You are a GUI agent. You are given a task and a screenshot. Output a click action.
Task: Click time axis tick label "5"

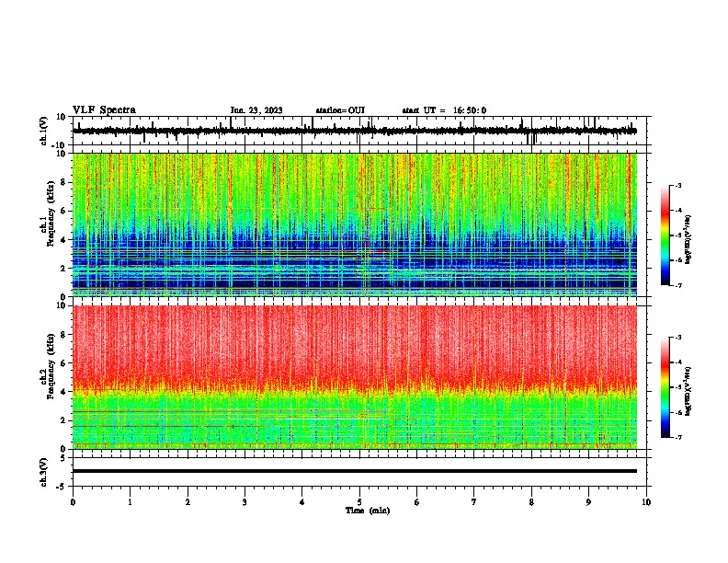tap(359, 502)
